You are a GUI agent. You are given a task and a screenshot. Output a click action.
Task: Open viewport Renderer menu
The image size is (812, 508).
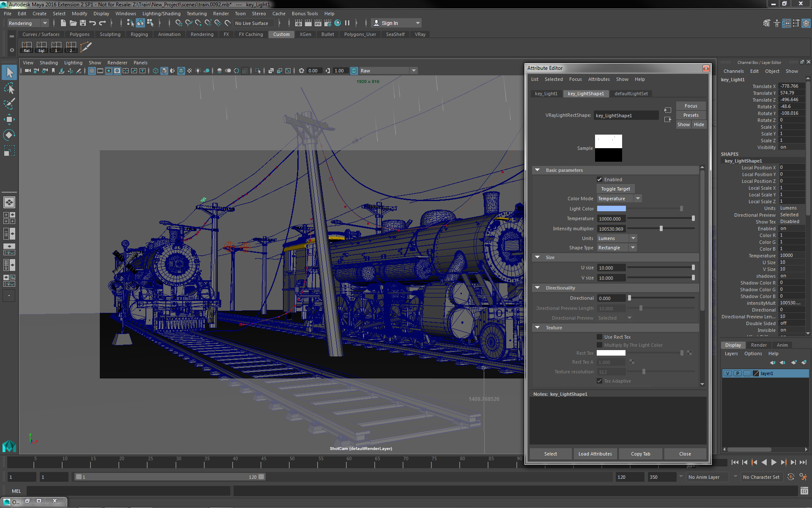click(117, 63)
